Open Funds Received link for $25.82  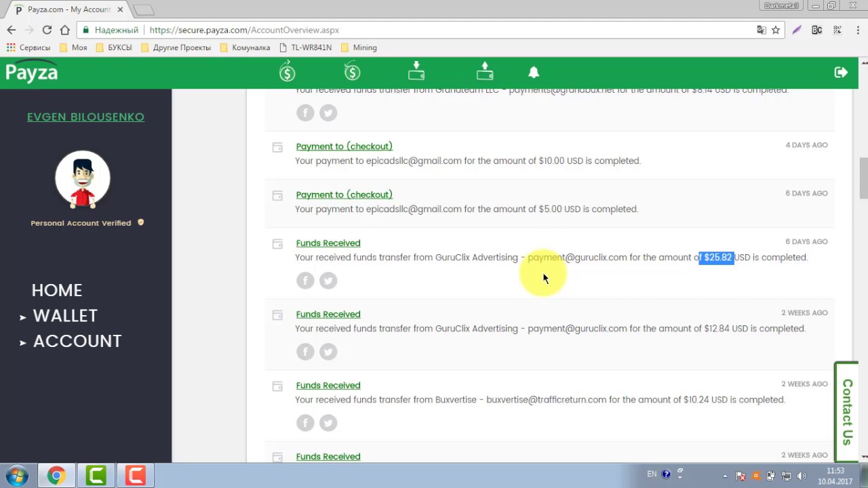(x=328, y=243)
